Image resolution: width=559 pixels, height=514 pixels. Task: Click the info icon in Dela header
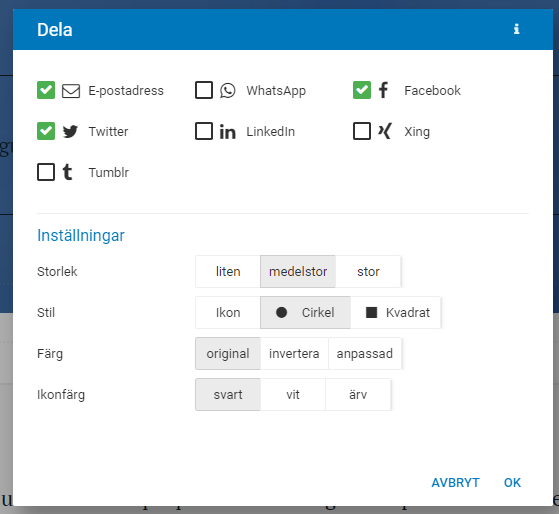516,29
